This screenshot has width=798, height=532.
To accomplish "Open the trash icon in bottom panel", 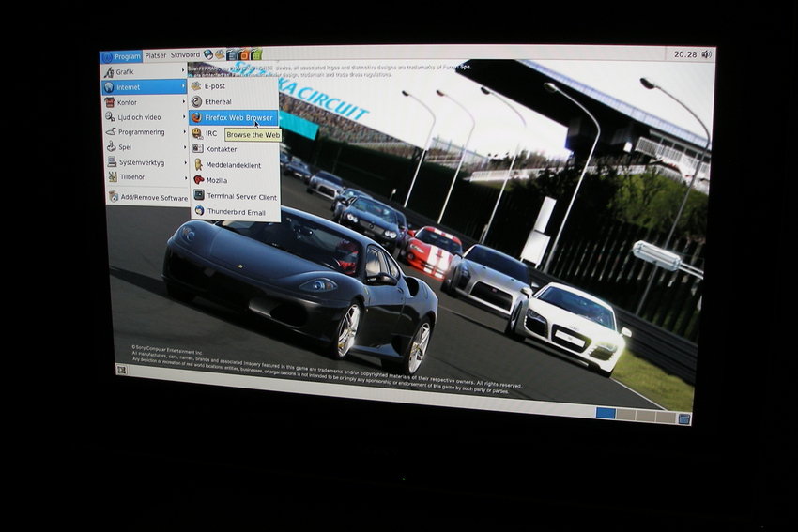I will click(684, 418).
